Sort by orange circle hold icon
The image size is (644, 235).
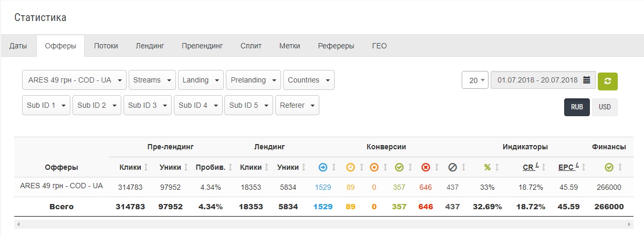pyautogui.click(x=374, y=167)
